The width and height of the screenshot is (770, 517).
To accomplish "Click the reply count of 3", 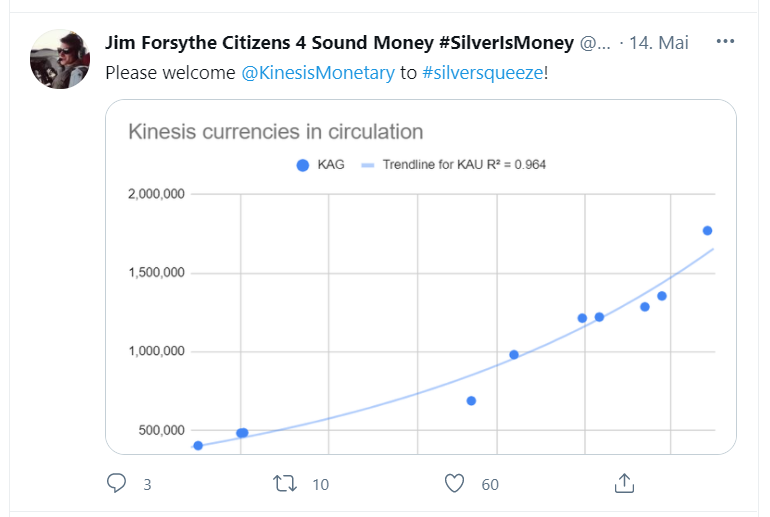I will tap(147, 485).
